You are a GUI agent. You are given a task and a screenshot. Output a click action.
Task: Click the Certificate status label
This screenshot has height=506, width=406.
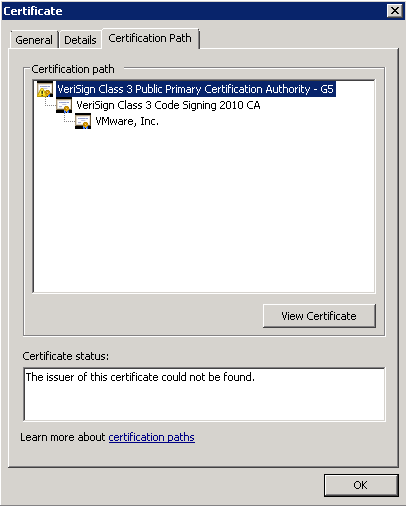(x=66, y=356)
